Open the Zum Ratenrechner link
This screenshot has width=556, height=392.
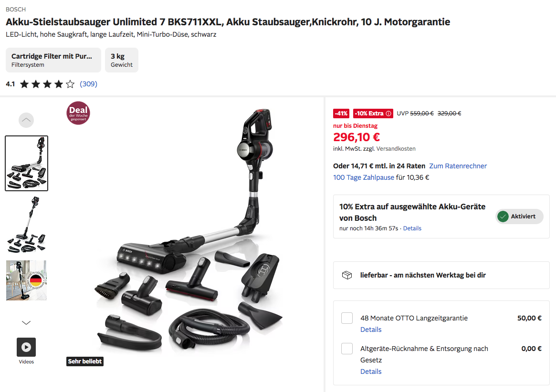tap(458, 166)
